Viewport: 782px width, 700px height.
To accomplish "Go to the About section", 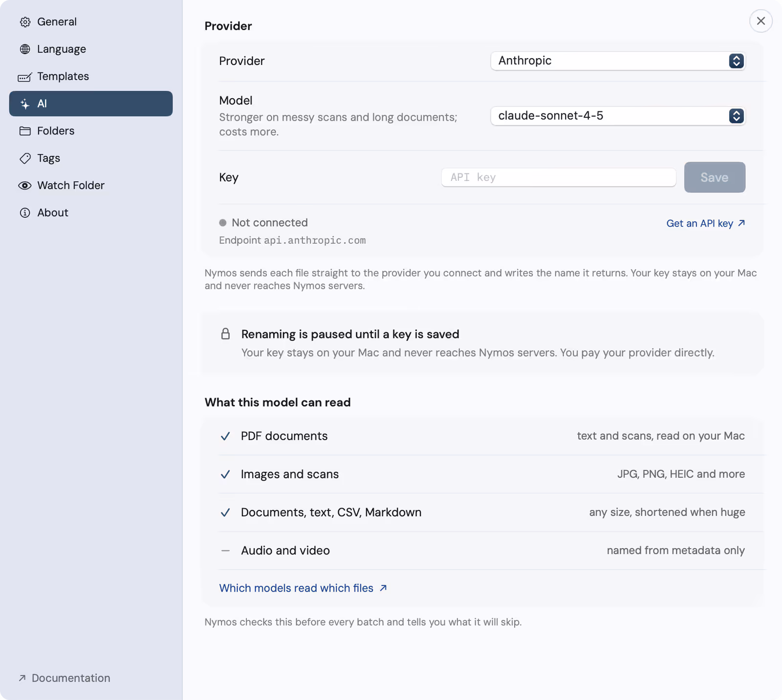I will [x=91, y=213].
